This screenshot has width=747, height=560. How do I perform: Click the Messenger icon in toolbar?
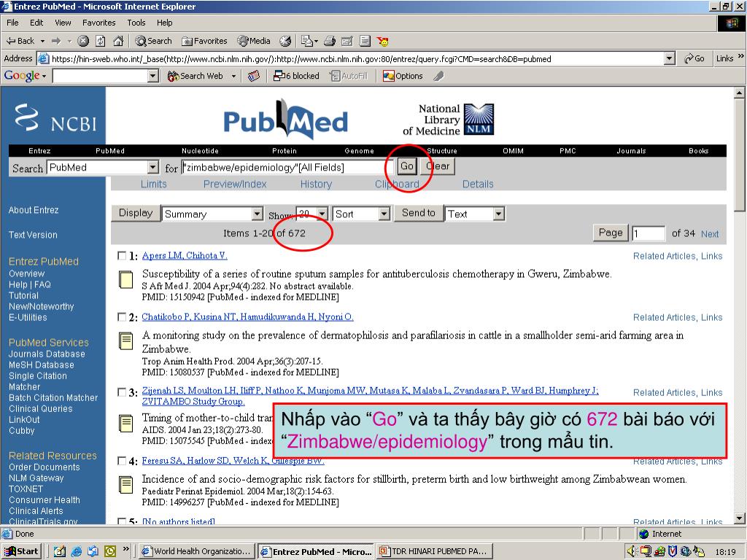382,41
